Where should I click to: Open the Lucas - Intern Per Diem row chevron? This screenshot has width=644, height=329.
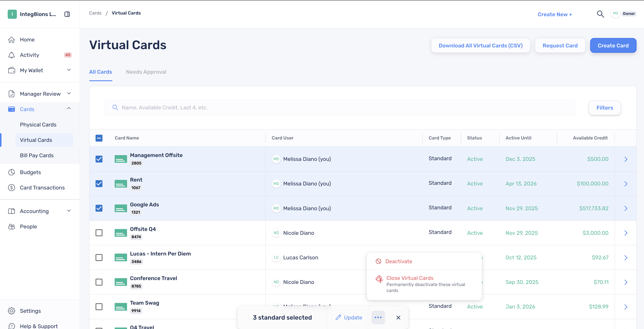(x=626, y=258)
